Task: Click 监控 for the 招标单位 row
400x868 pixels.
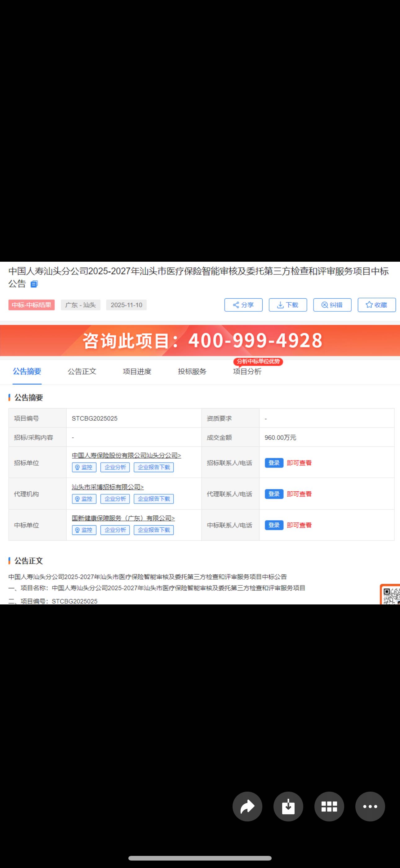Action: click(x=84, y=467)
